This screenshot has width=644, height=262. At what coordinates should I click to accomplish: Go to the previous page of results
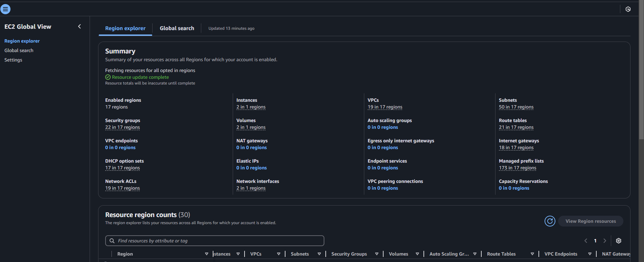coord(586,241)
